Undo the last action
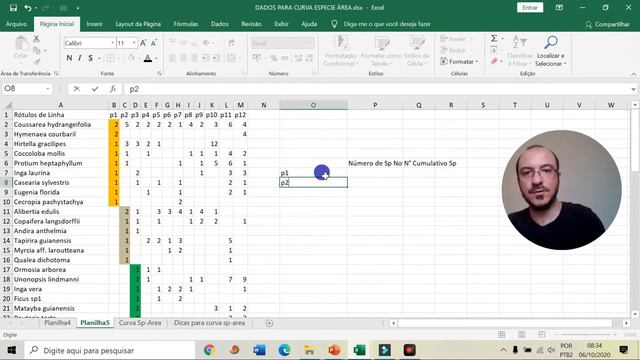This screenshot has height=360, width=640. 27,8
